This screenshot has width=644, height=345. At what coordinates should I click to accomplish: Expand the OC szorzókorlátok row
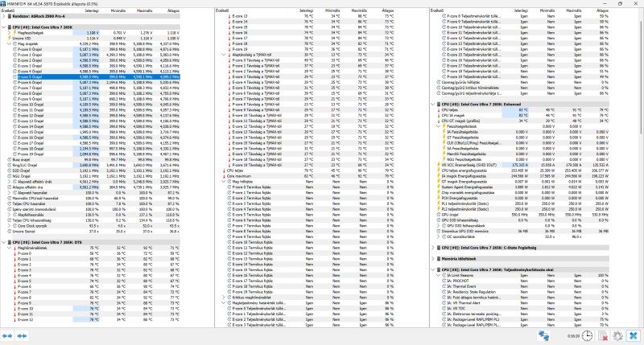(x=438, y=236)
